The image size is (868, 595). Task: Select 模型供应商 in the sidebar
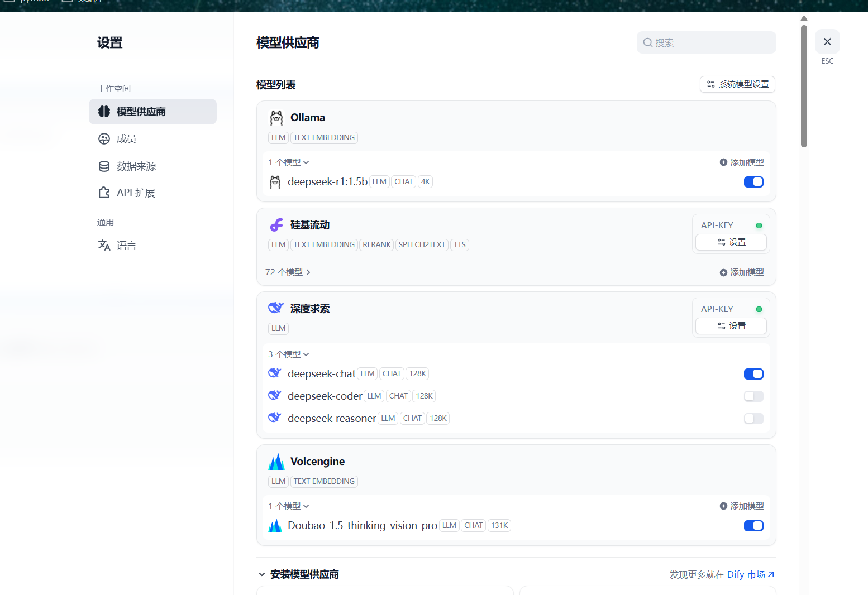tap(152, 112)
